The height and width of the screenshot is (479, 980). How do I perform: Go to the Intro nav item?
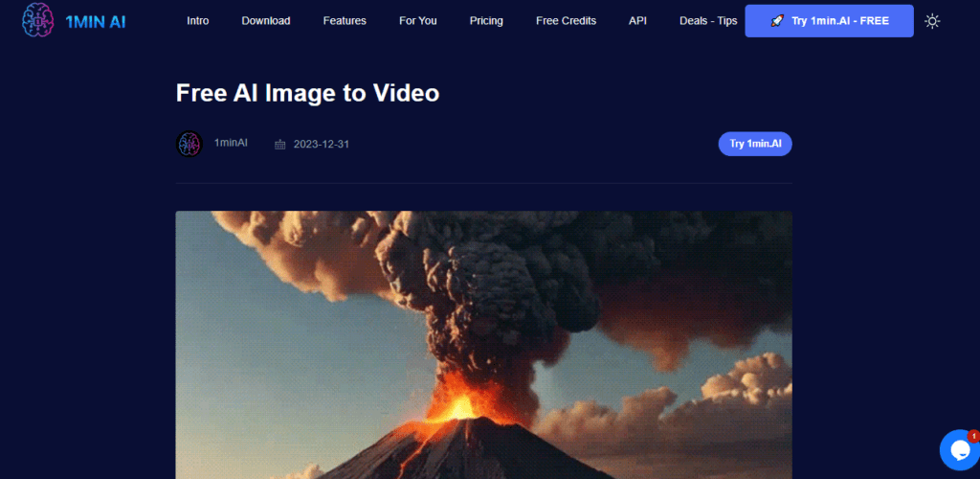[198, 21]
